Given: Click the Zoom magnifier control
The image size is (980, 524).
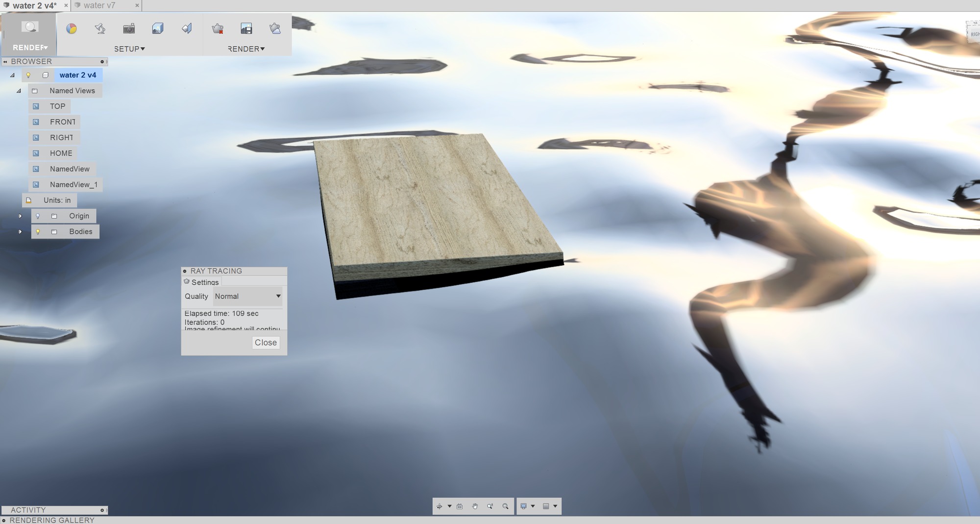Looking at the screenshot, I should click(505, 506).
